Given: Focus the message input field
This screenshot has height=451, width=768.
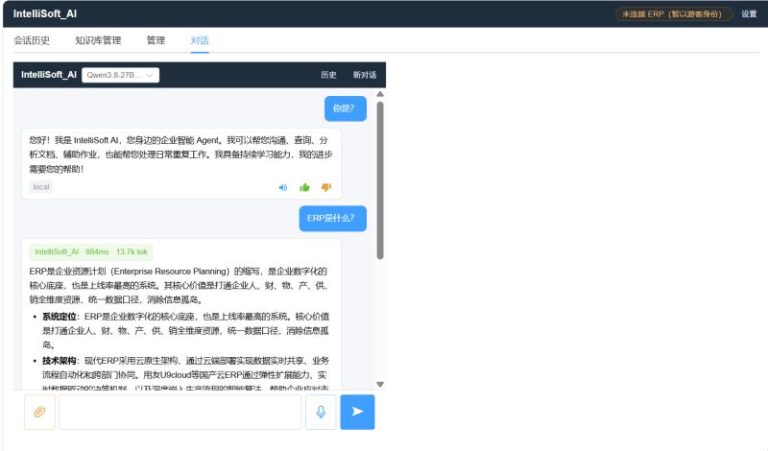Looking at the screenshot, I should 180,412.
